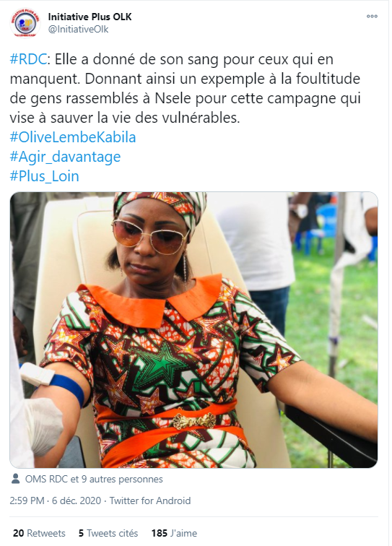Screen dimensions: 392x546
Task: Click the tagged people person icon
Action: [15, 479]
